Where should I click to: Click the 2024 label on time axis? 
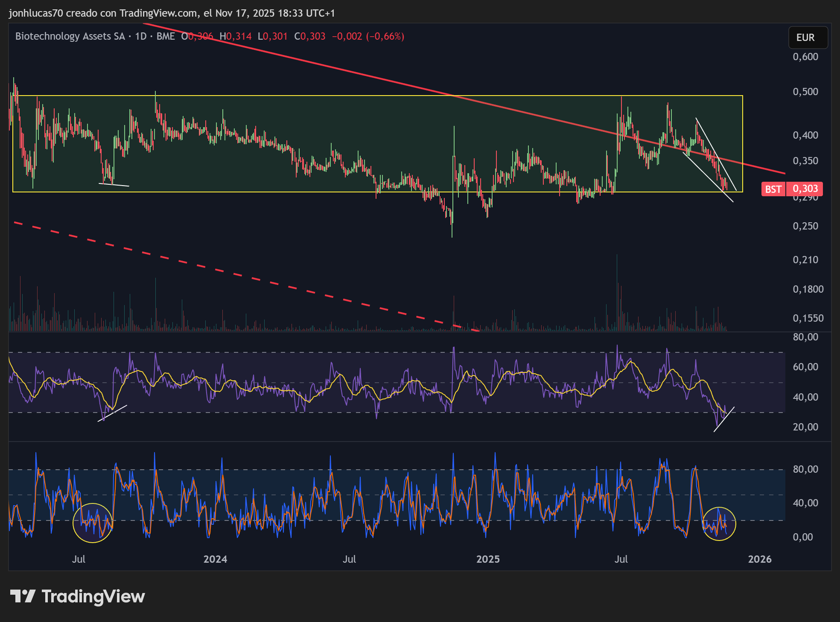(215, 559)
